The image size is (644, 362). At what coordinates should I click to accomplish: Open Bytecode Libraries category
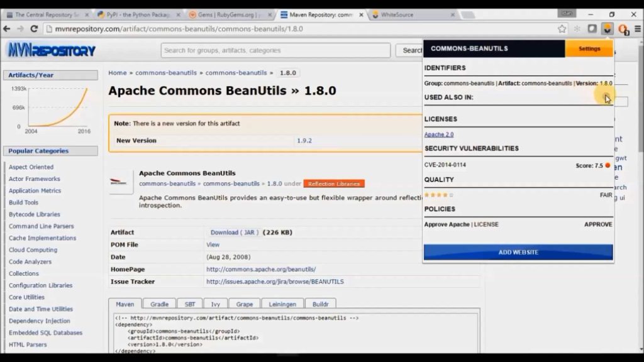click(35, 214)
